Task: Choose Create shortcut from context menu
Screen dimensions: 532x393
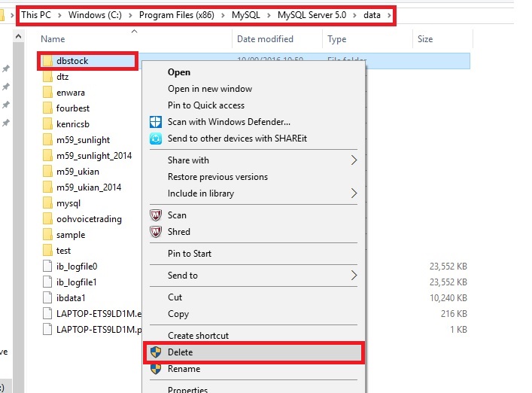Action: pos(198,336)
